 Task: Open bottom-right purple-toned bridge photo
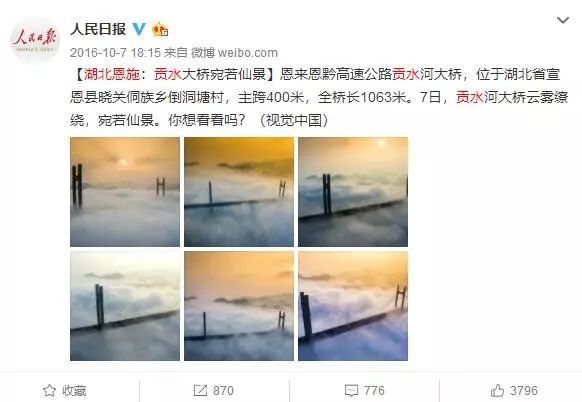click(353, 306)
